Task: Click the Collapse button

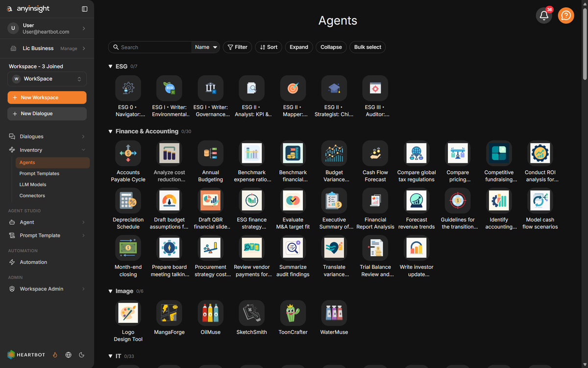Action: pyautogui.click(x=331, y=47)
